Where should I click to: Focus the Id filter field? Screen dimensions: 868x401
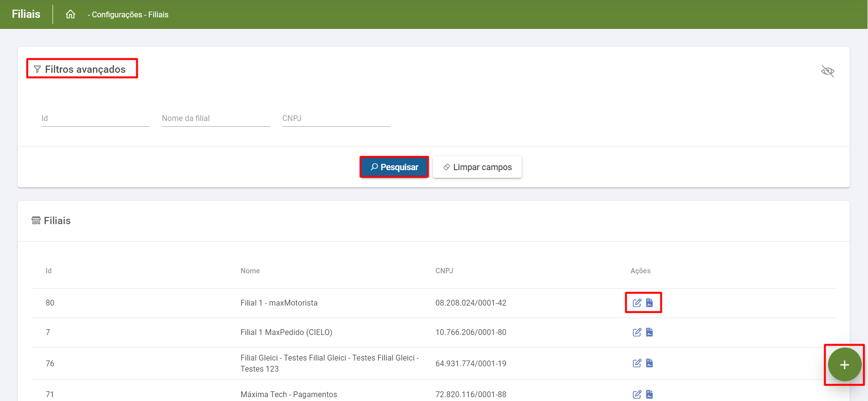[95, 119]
